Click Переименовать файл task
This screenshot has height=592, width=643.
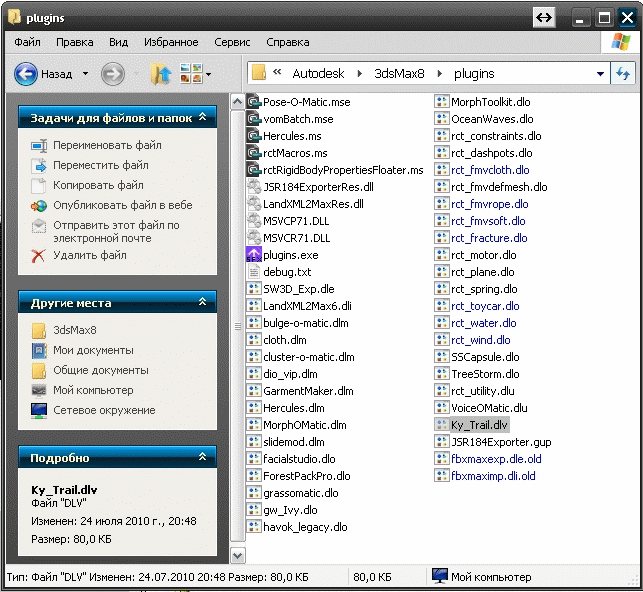coord(107,145)
